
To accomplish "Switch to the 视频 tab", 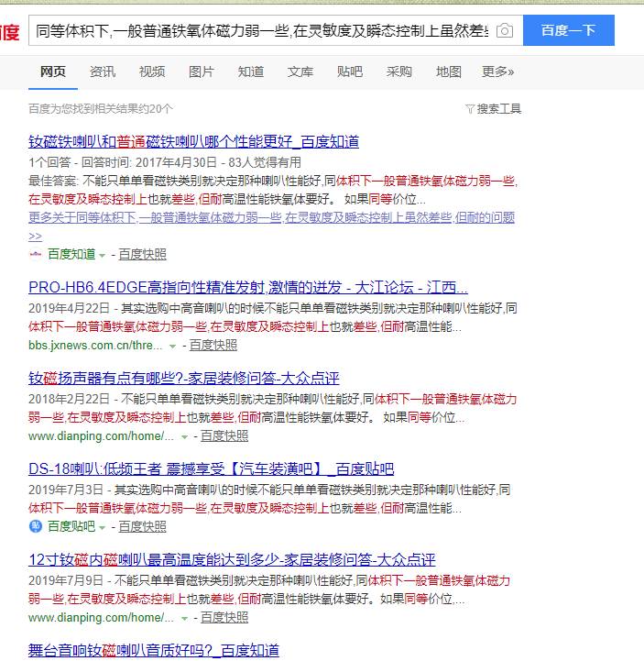I will coord(152,72).
